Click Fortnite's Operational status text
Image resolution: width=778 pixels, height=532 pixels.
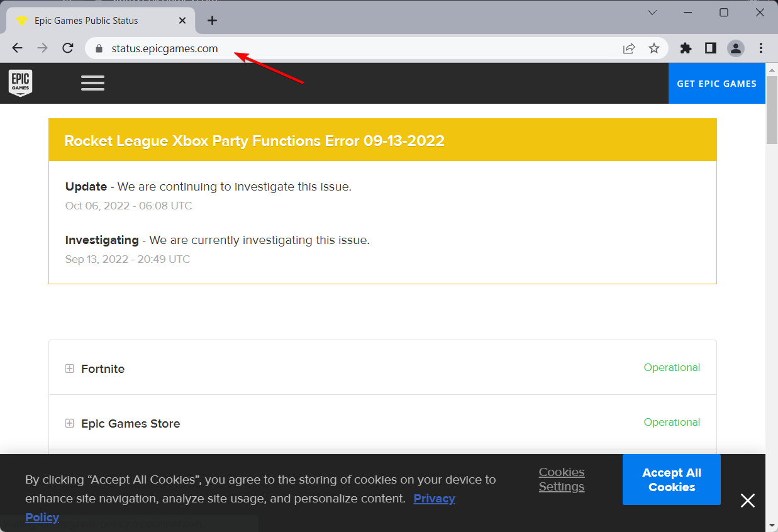pyautogui.click(x=672, y=367)
